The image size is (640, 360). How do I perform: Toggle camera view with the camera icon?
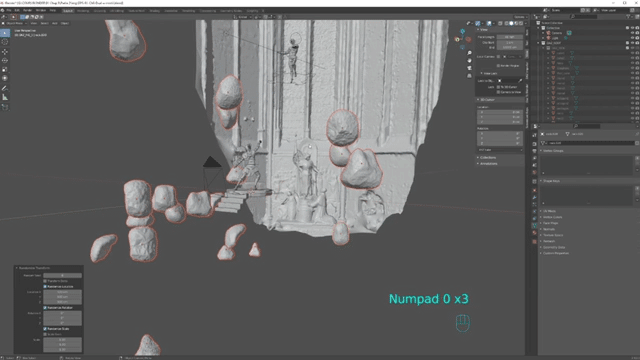[469, 68]
